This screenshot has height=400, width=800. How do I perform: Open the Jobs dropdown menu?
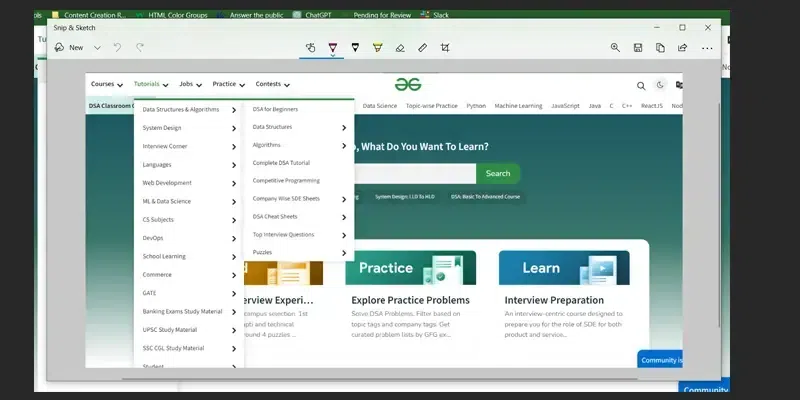[x=190, y=84]
